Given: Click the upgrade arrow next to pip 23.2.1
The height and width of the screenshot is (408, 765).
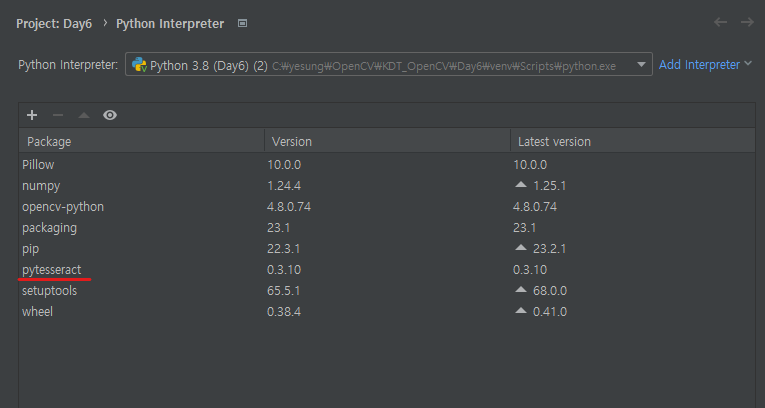Looking at the screenshot, I should 521,248.
